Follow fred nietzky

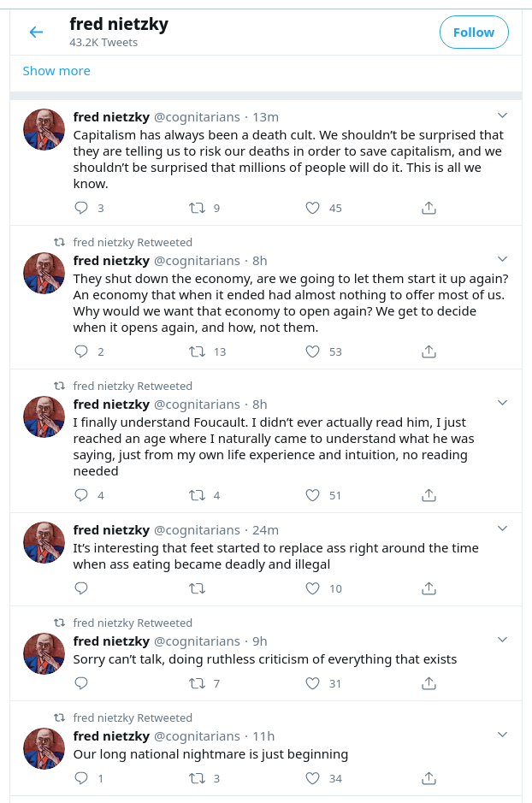click(x=474, y=32)
